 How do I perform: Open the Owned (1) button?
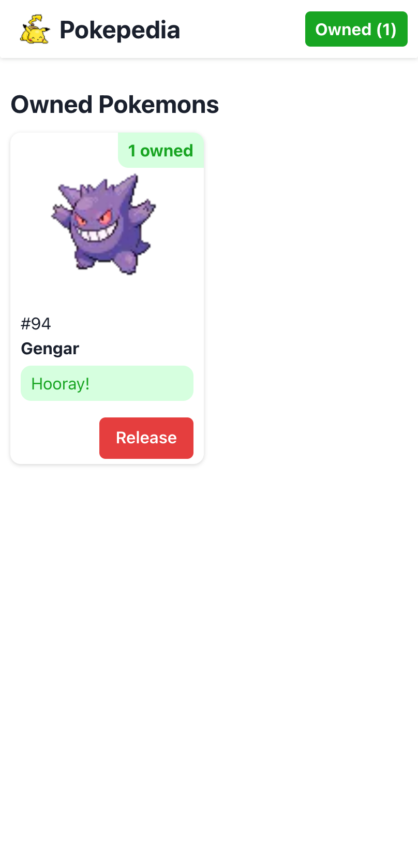[356, 29]
